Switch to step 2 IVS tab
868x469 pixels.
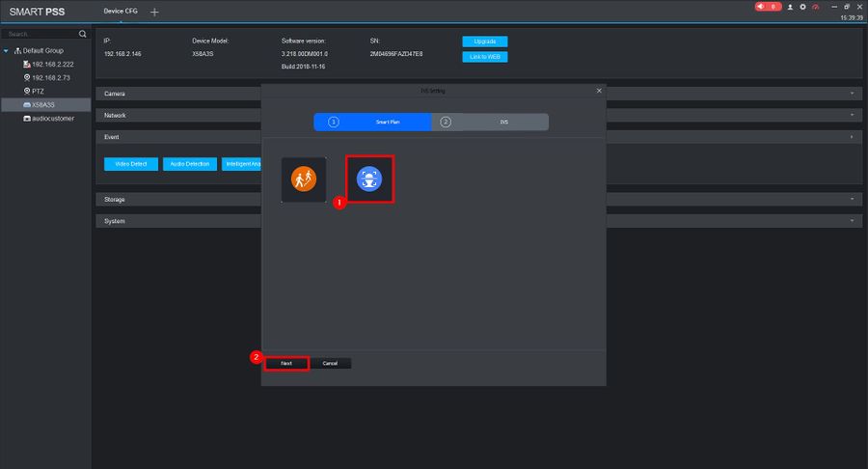coord(490,122)
